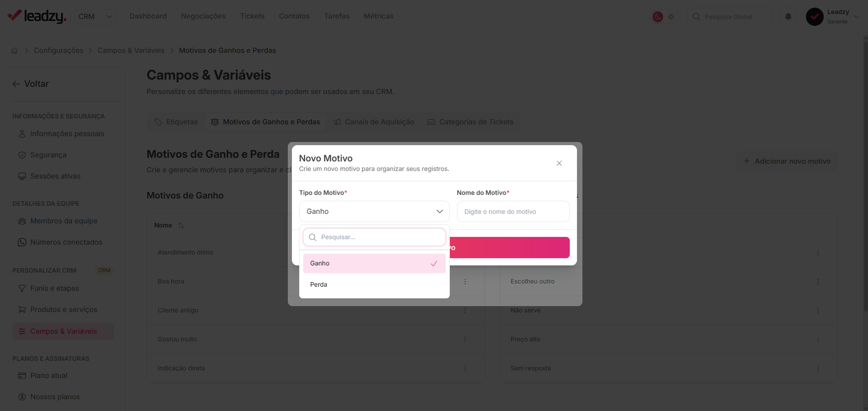Viewport: 868px width, 411px height.
Task: Open the Categorias de Tickets tab
Action: pos(471,122)
